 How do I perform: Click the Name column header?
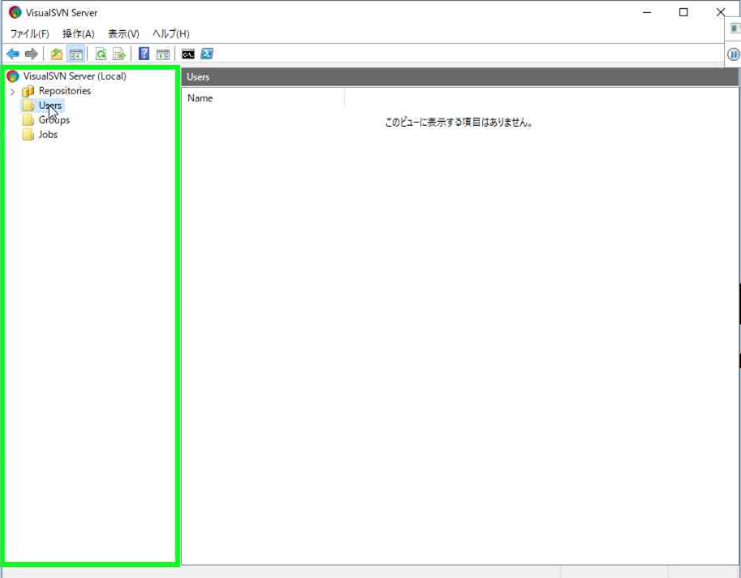[x=263, y=98]
